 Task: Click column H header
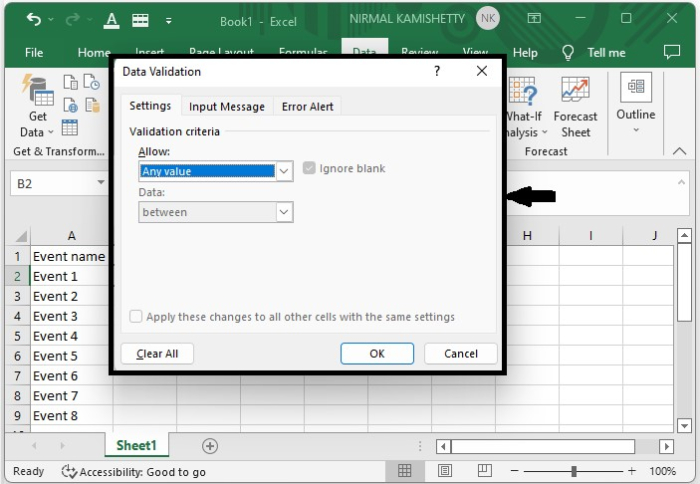click(527, 236)
